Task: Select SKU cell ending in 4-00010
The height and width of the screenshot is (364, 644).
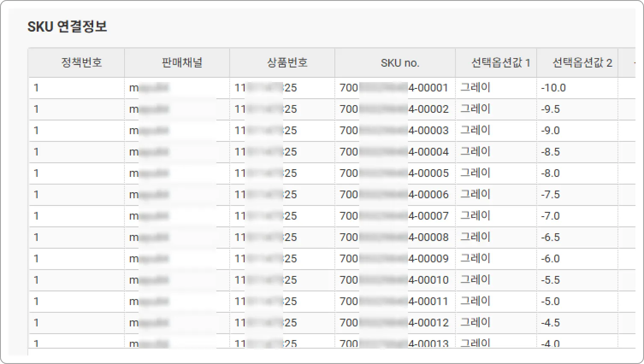Action: [395, 280]
